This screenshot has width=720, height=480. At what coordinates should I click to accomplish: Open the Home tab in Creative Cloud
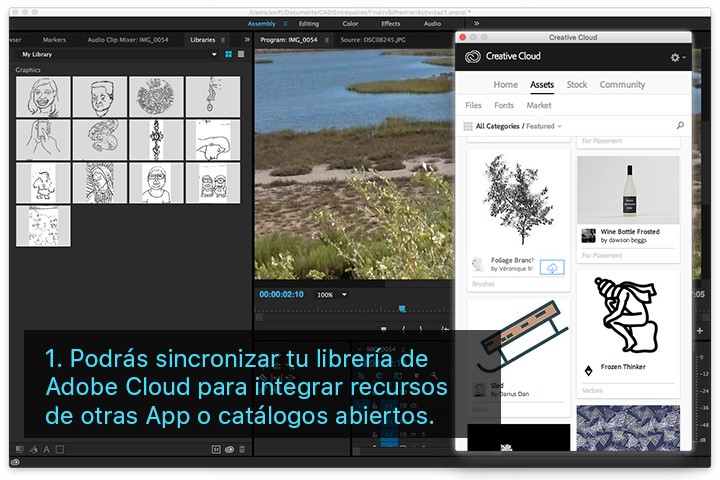click(x=506, y=85)
